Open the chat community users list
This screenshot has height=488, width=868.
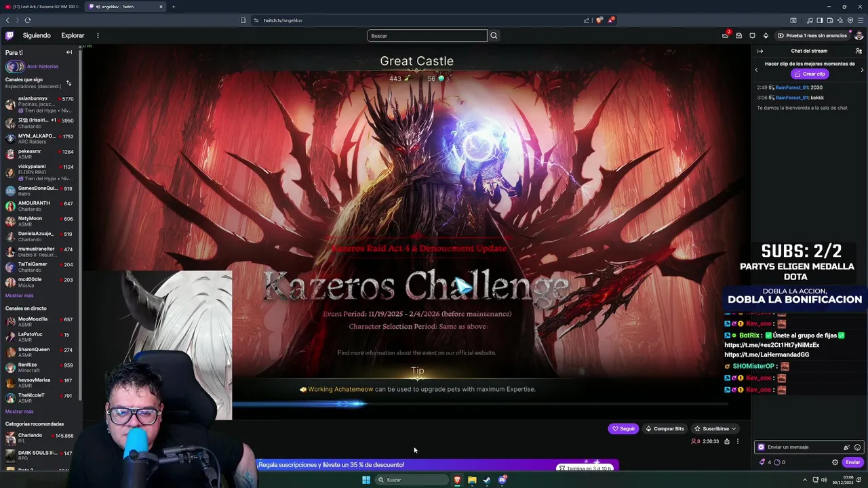click(859, 51)
